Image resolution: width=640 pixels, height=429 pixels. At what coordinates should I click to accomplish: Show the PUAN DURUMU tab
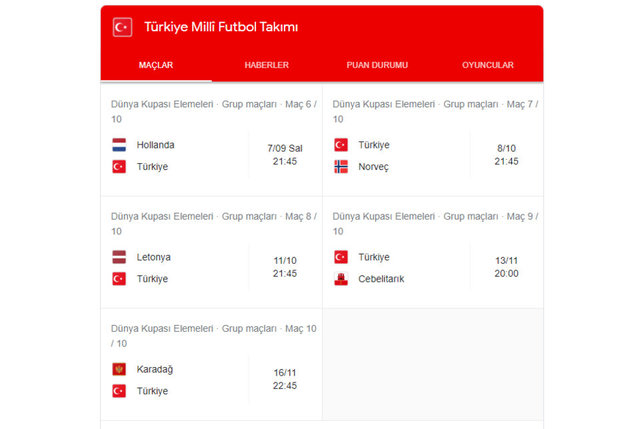tap(377, 65)
